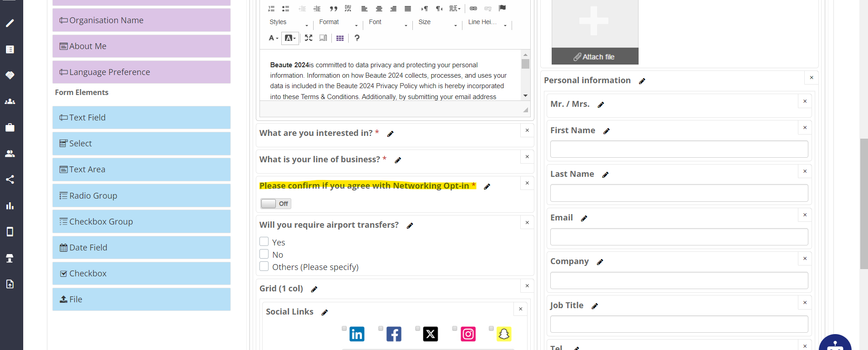Open the Styles dropdown

tap(289, 22)
